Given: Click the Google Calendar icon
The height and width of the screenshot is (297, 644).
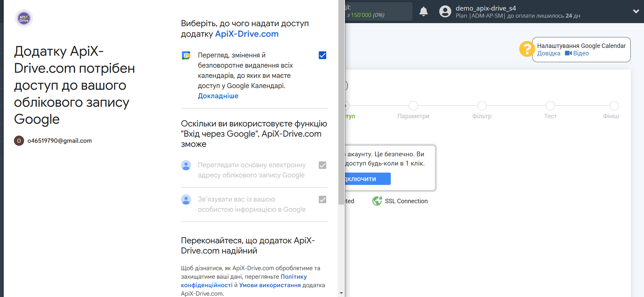Looking at the screenshot, I should pyautogui.click(x=186, y=55).
